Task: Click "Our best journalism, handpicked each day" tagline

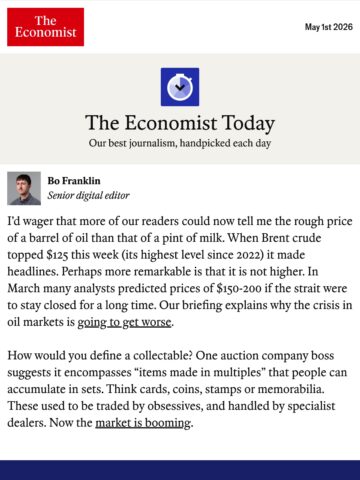Action: coord(180,143)
